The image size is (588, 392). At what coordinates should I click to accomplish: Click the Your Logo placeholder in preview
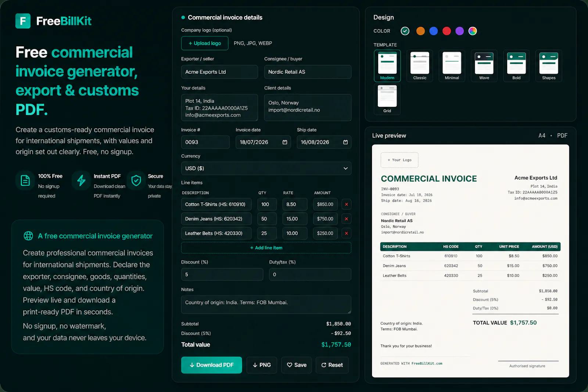tap(399, 160)
